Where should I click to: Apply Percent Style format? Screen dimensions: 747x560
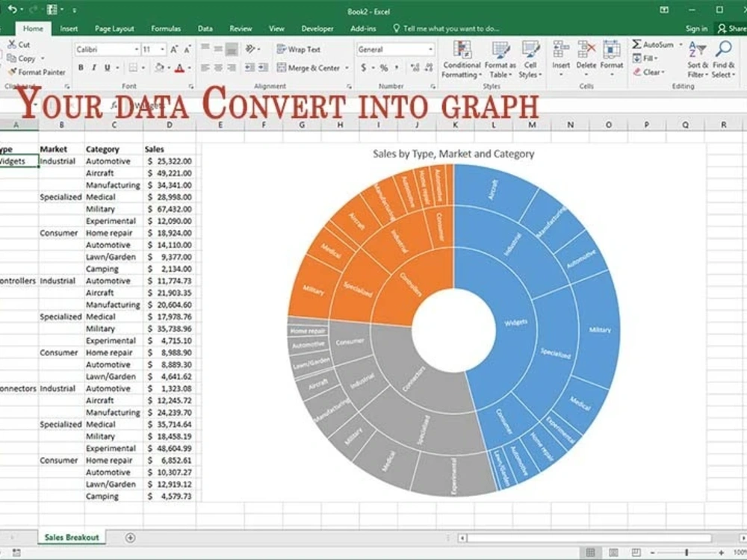(383, 68)
